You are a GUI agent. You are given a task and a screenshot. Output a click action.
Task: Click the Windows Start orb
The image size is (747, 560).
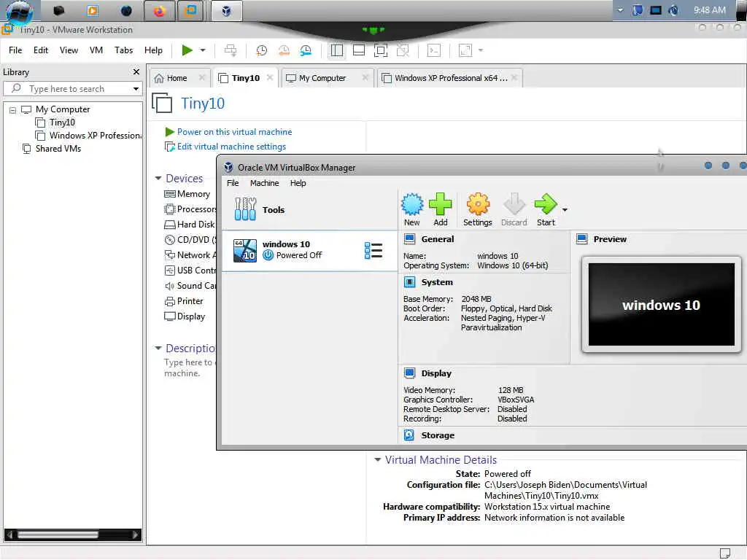[x=19, y=12]
